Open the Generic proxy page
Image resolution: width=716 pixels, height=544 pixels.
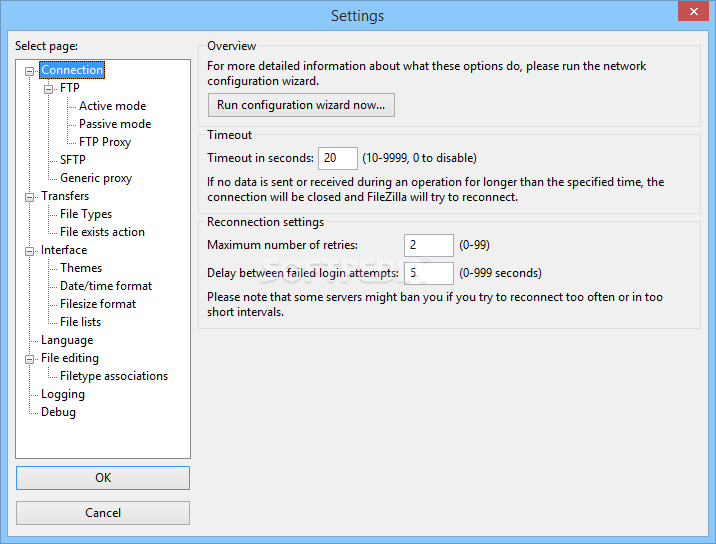coord(96,178)
